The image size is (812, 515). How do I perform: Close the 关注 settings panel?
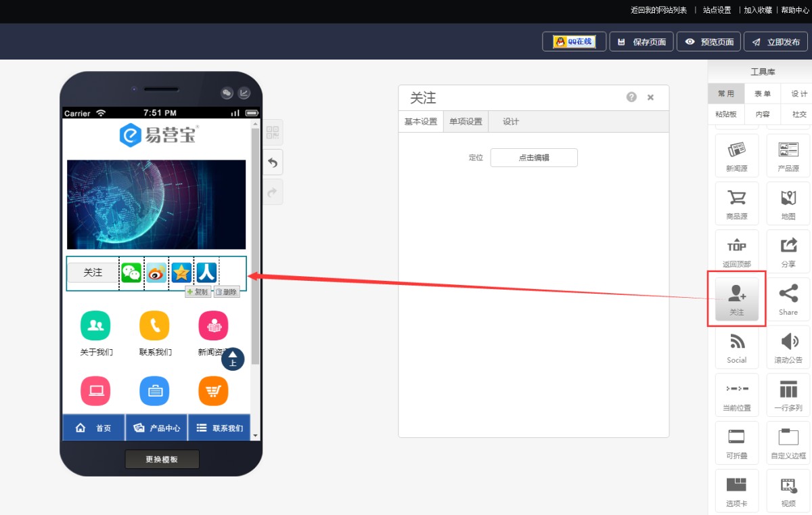[x=650, y=97]
